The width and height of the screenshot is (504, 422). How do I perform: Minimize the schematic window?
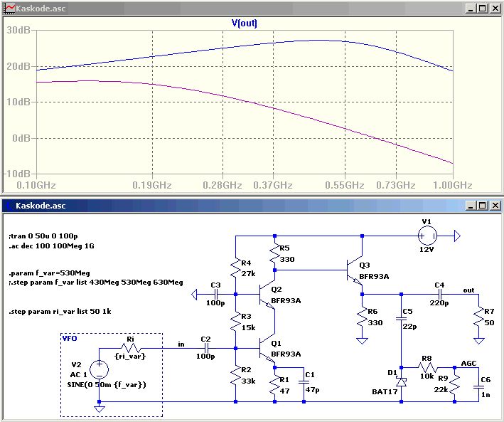(470, 206)
